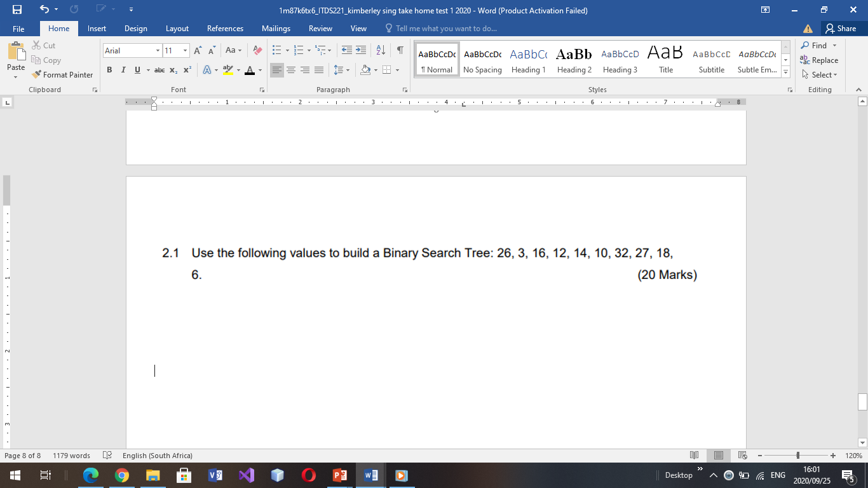This screenshot has height=488, width=868.
Task: Justify the paragraph text
Action: (318, 70)
